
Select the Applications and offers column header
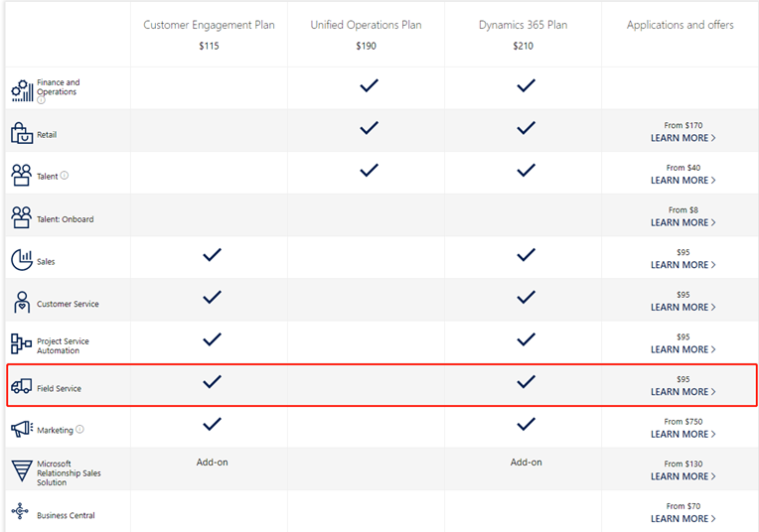pos(681,25)
